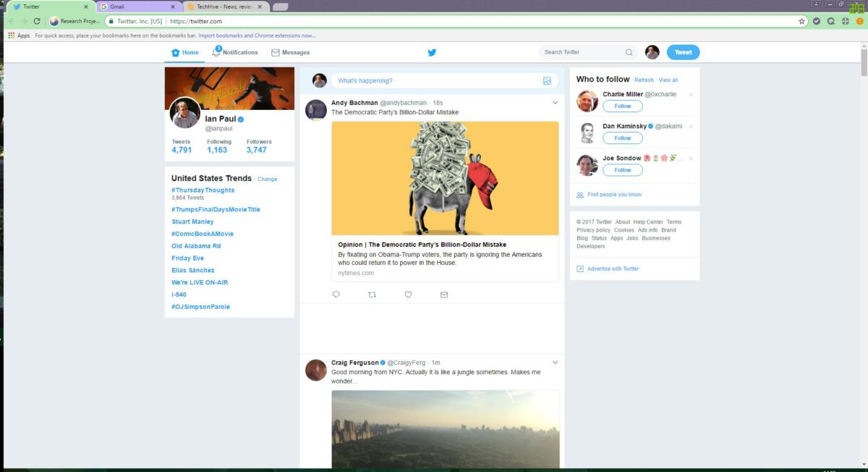Click the blue Tweet button

coord(683,52)
